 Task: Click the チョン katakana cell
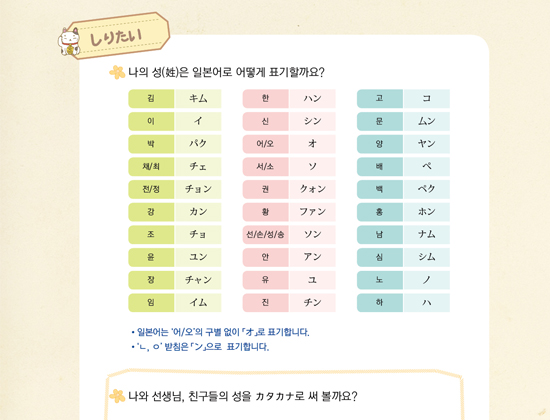click(x=198, y=189)
